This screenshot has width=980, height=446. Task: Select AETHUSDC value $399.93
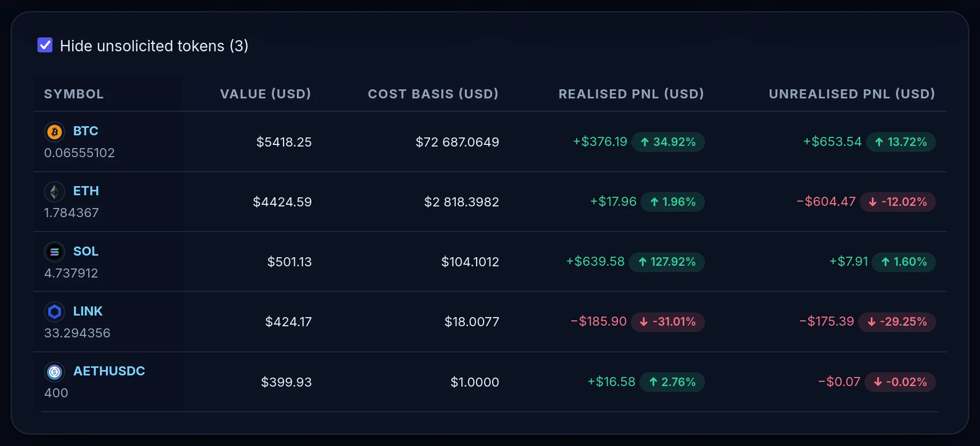pos(286,382)
